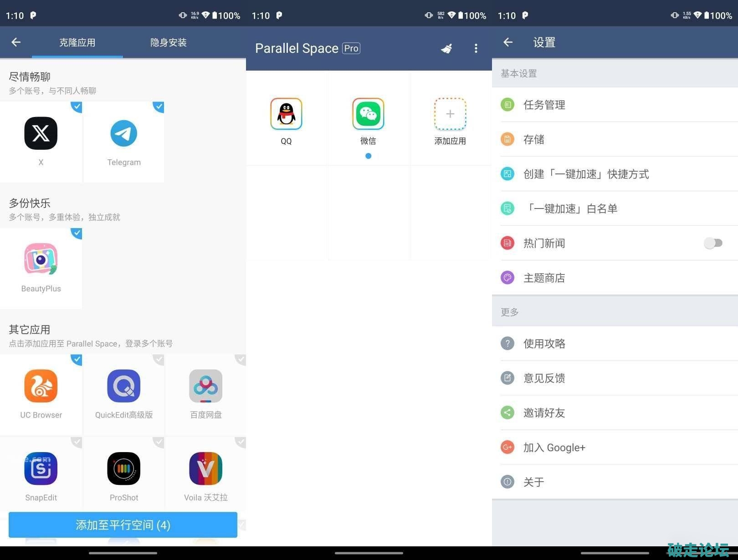This screenshot has height=560, width=738.
Task: Go back from the 设置 screen
Action: coord(508,42)
